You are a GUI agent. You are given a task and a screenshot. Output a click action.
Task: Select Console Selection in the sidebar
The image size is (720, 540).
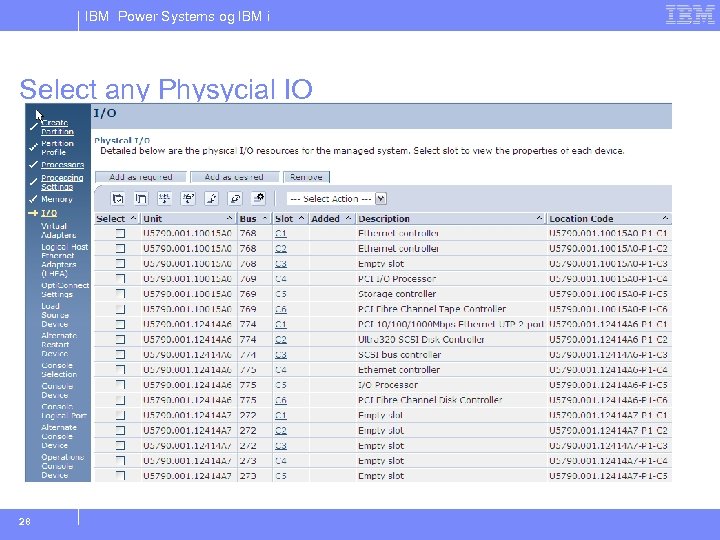coord(59,370)
